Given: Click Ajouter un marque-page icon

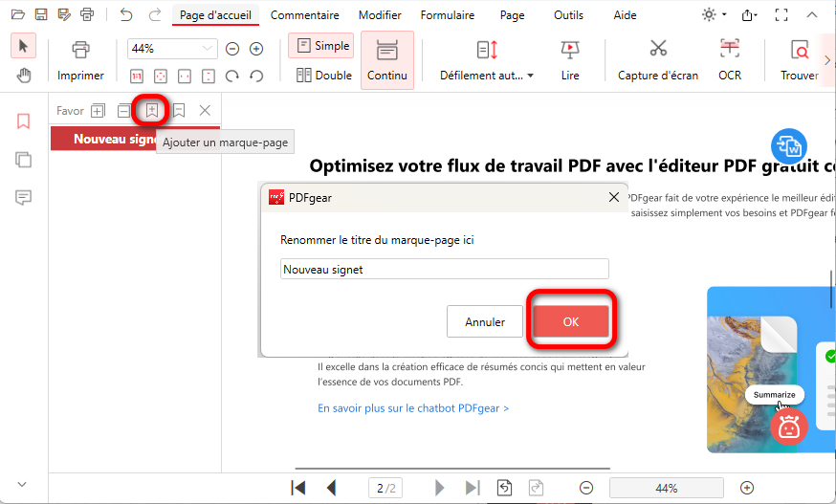Looking at the screenshot, I should point(152,110).
